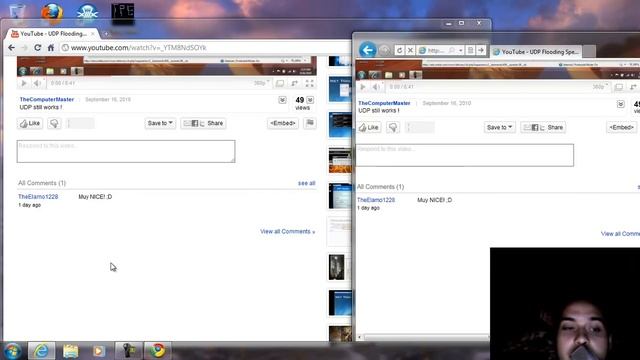The width and height of the screenshot is (640, 360).
Task: Open the Save to dropdown in IE
Action: [x=499, y=127]
